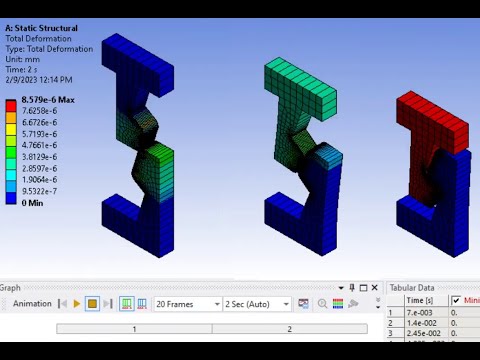The image size is (480, 360).
Task: Select time cell 2.45e-002
Action: [426, 333]
